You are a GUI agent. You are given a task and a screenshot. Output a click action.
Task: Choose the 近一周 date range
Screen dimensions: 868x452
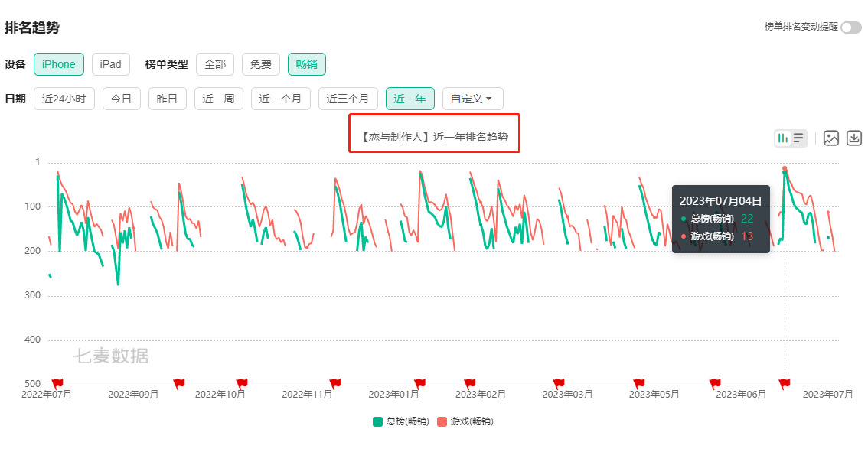coord(219,99)
